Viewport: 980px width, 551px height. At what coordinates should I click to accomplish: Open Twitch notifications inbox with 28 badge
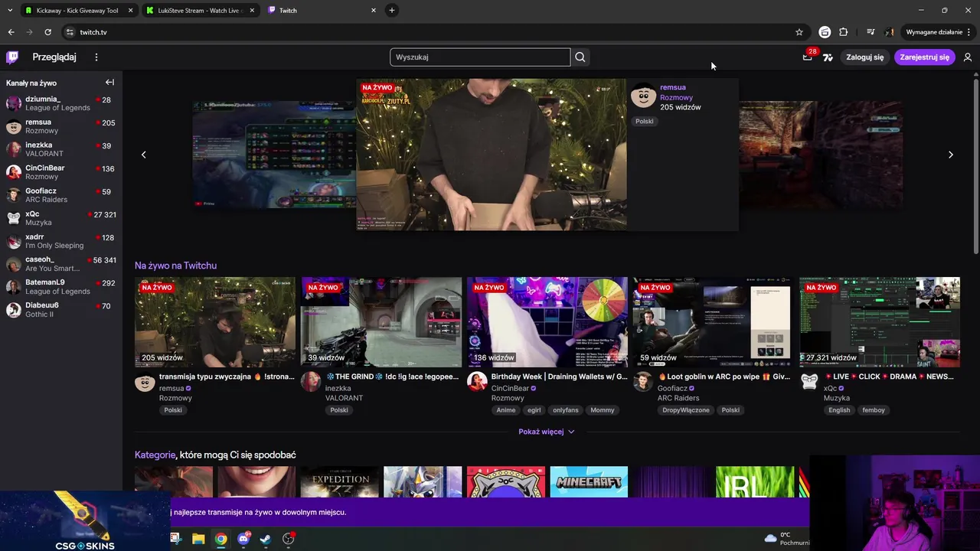807,57
